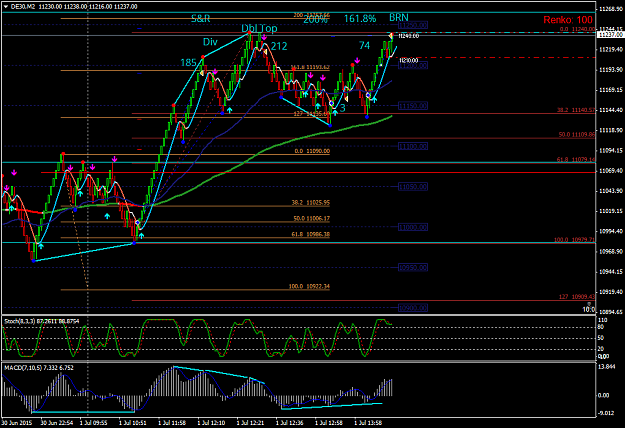Click the '1 Jul 09:55' time axis label
The image size is (625, 428).
point(93,423)
